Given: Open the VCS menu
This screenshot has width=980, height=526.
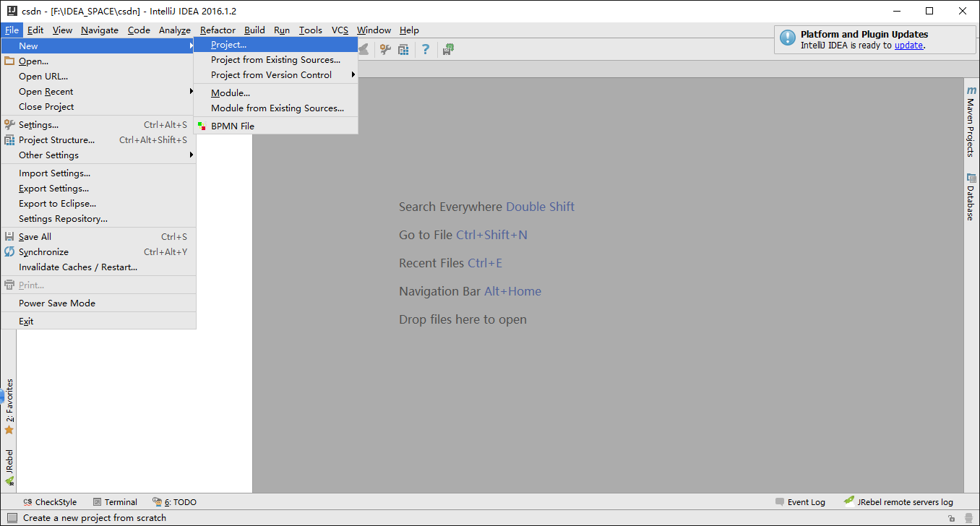Looking at the screenshot, I should tap(340, 30).
